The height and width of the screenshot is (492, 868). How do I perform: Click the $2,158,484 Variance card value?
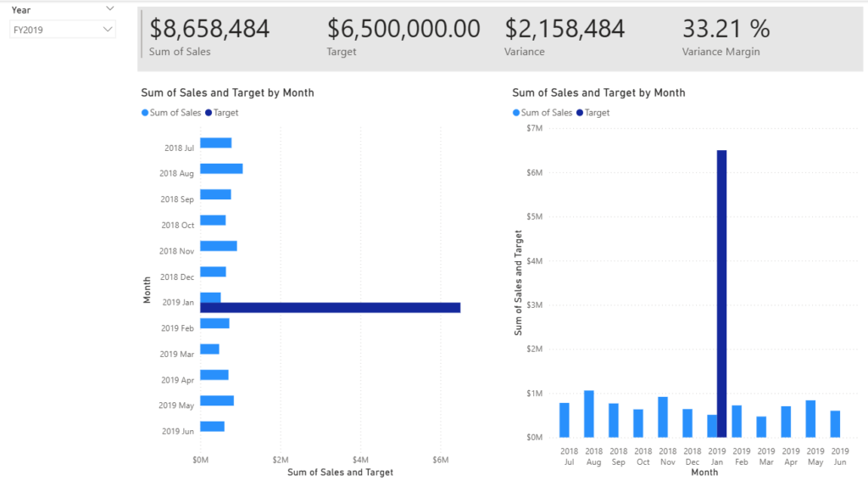point(565,29)
